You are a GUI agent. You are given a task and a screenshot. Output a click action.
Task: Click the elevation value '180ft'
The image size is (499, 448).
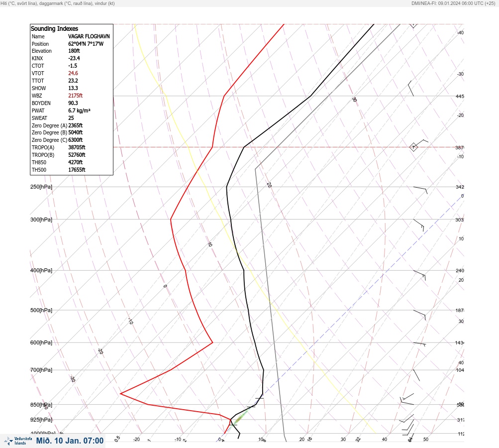coord(74,51)
